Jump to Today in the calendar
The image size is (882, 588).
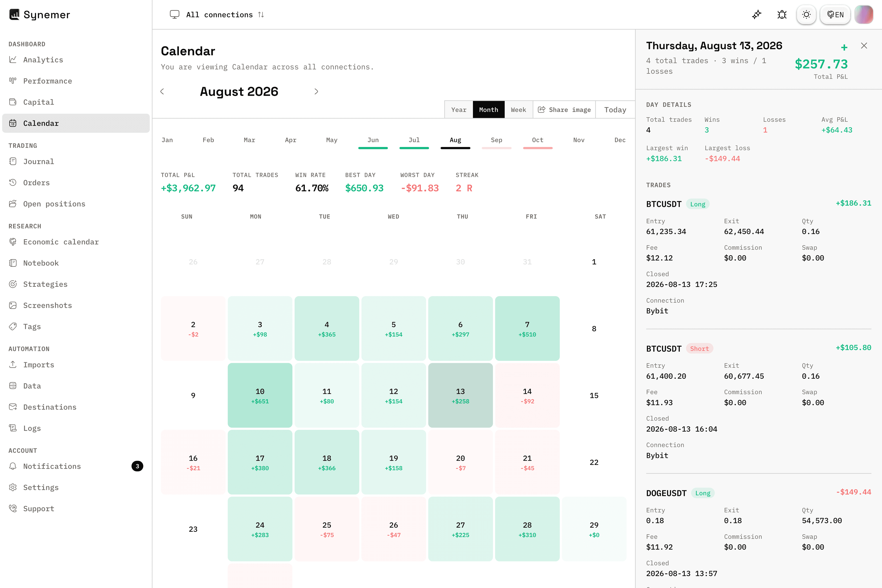click(615, 110)
